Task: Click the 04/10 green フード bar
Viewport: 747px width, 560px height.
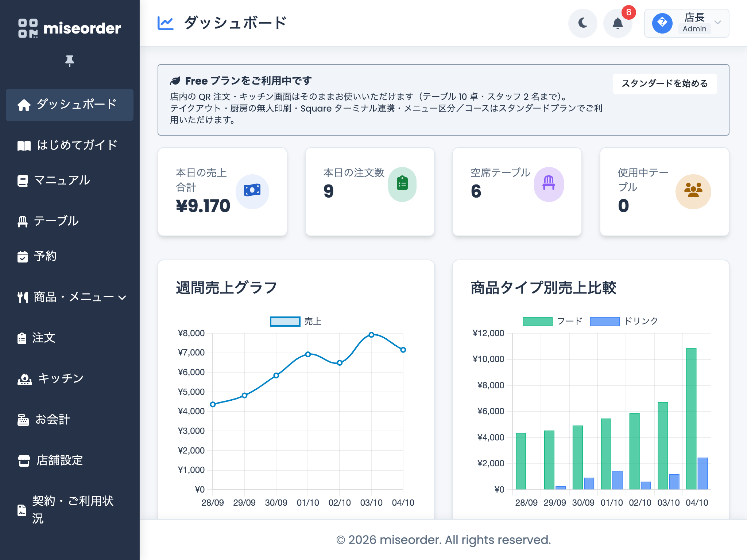Action: point(691,419)
